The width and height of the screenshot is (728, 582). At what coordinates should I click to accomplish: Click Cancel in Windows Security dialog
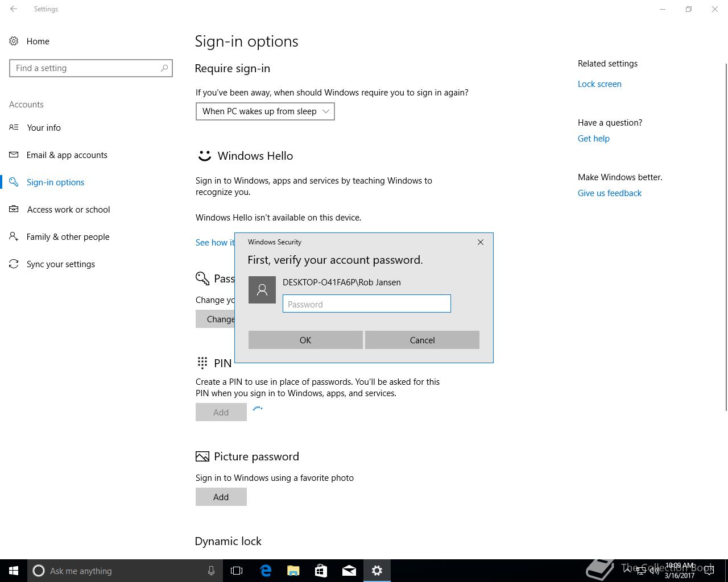[422, 340]
